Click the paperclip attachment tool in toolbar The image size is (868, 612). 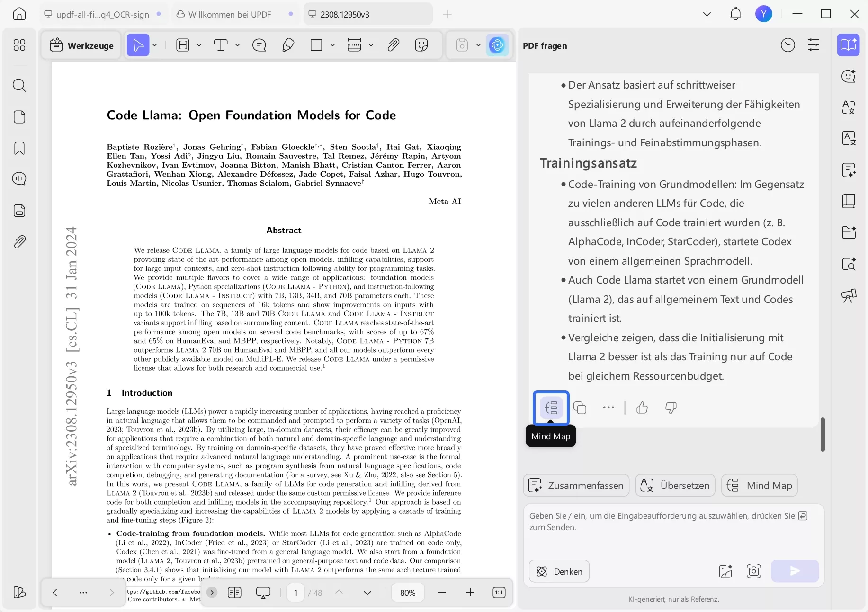394,45
